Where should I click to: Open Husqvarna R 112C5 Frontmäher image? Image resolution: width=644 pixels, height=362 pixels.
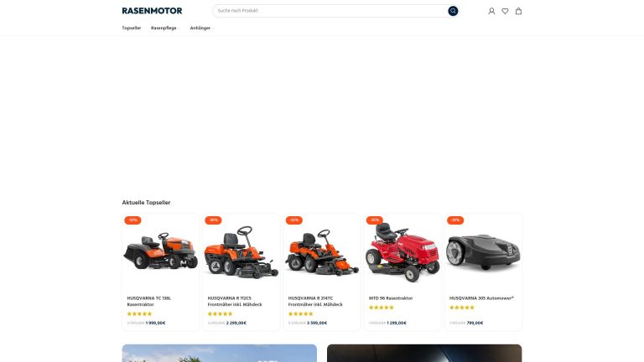[x=241, y=252]
